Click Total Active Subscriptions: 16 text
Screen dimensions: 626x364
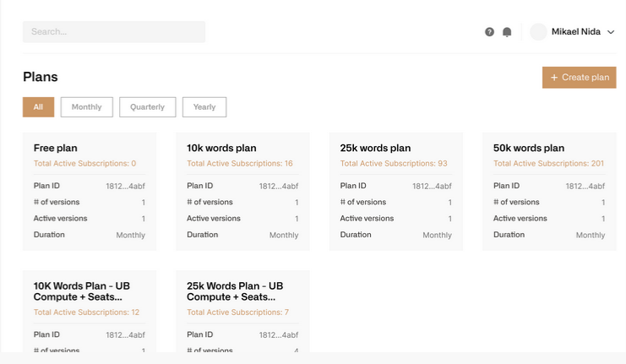(x=240, y=163)
